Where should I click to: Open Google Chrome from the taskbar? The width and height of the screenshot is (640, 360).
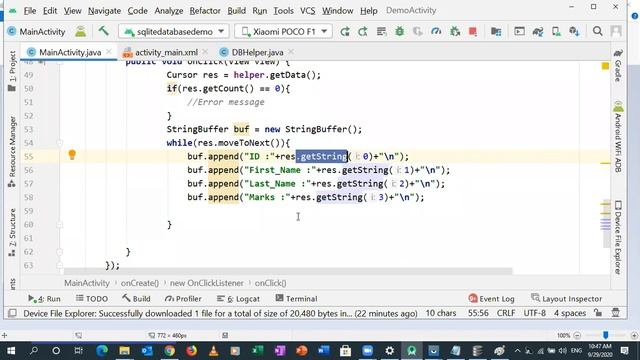click(169, 351)
